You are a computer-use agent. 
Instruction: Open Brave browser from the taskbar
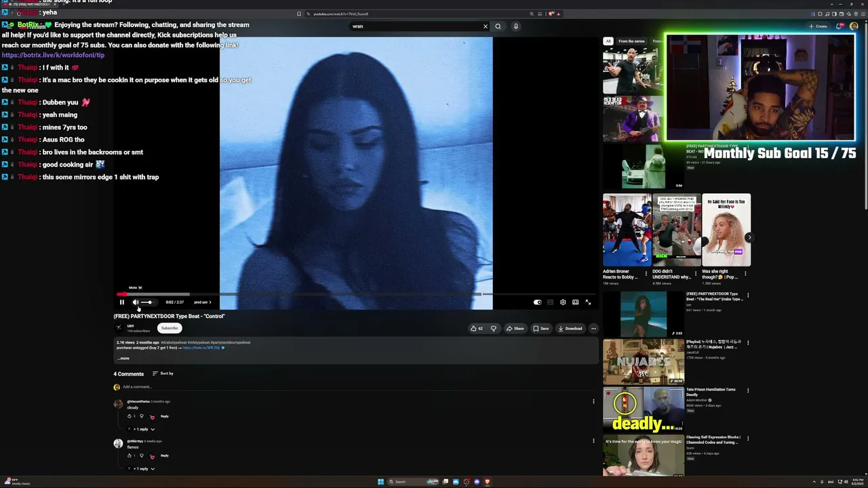(487, 482)
